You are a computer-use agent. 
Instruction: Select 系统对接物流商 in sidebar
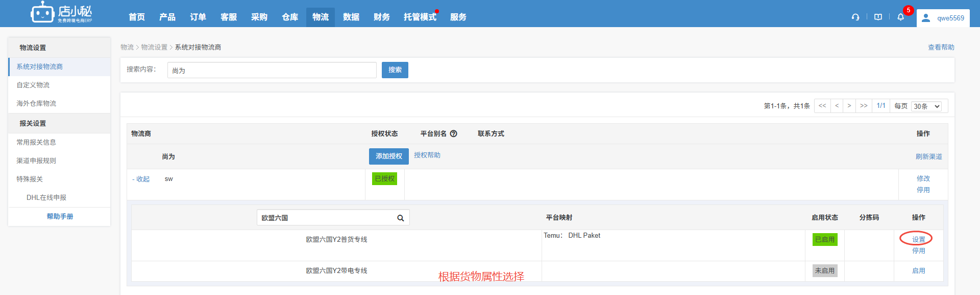click(59, 66)
